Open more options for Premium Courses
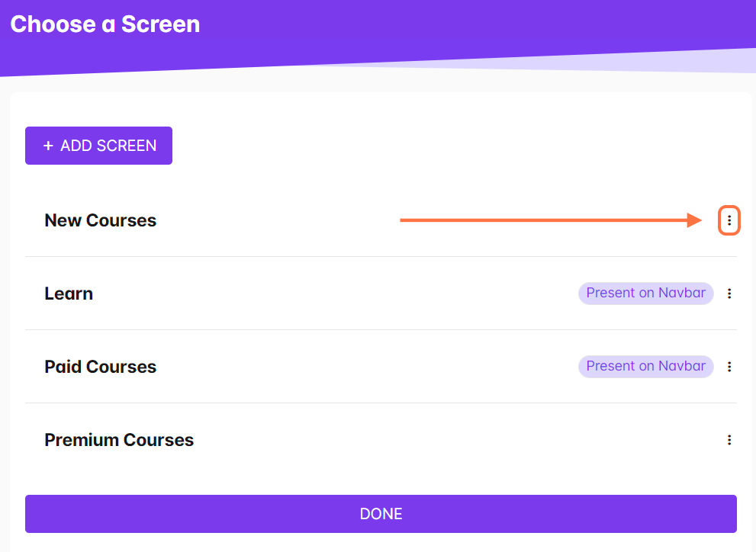Viewport: 756px width, 552px height. [x=729, y=440]
